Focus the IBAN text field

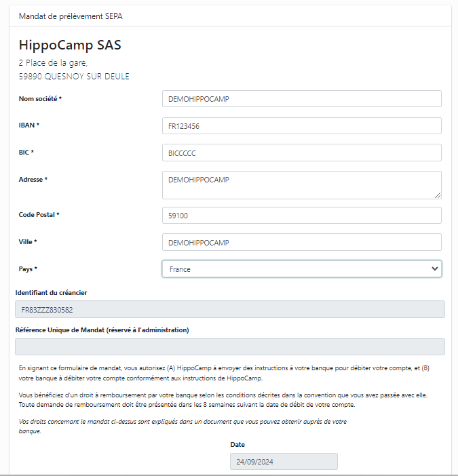coord(302,126)
